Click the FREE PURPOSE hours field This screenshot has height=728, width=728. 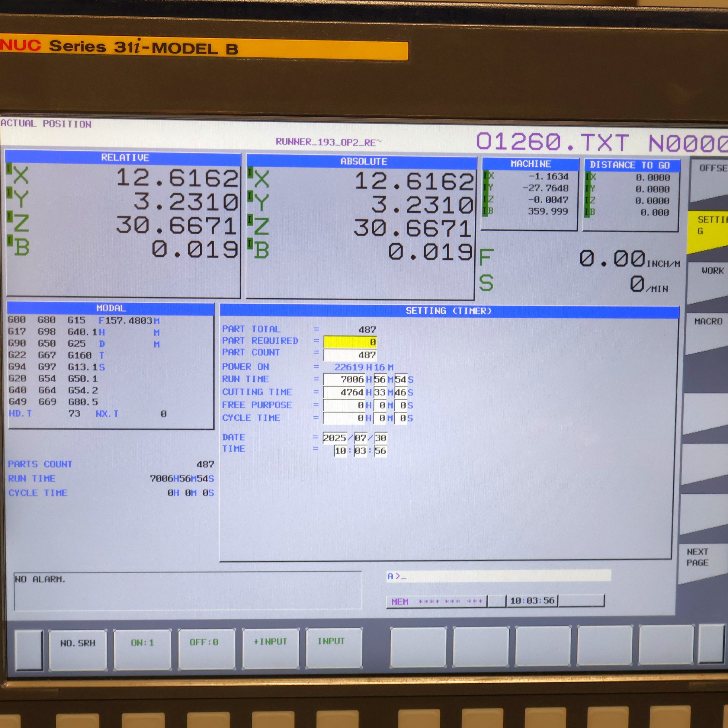(x=344, y=406)
